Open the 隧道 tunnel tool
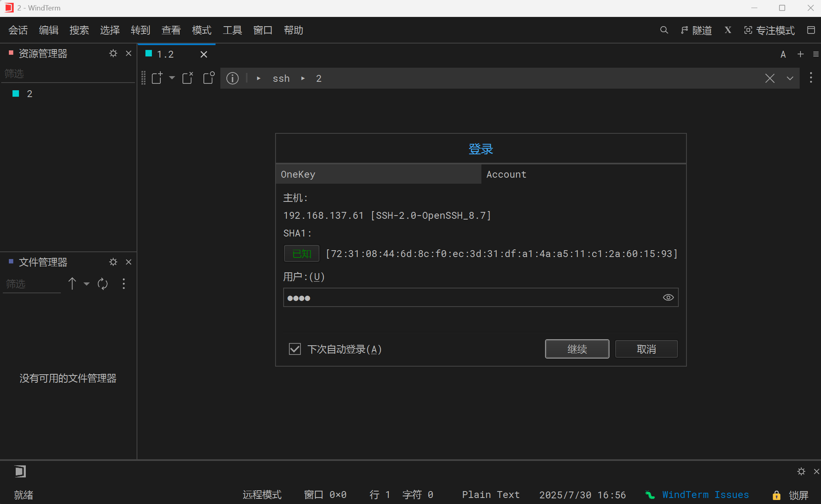 point(697,30)
